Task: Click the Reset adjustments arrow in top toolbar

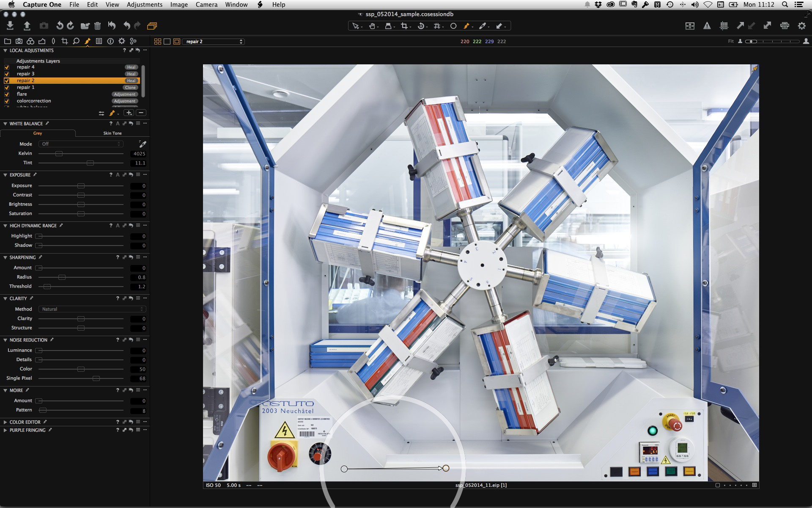Action: (x=112, y=26)
